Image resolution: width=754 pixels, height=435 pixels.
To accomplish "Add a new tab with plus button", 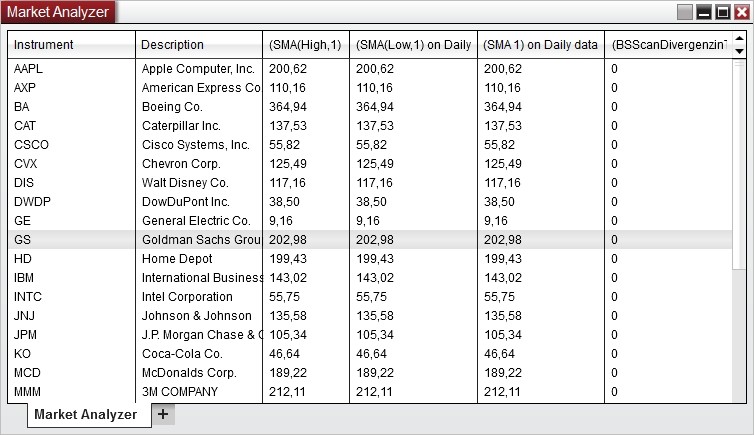I will click(x=163, y=414).
